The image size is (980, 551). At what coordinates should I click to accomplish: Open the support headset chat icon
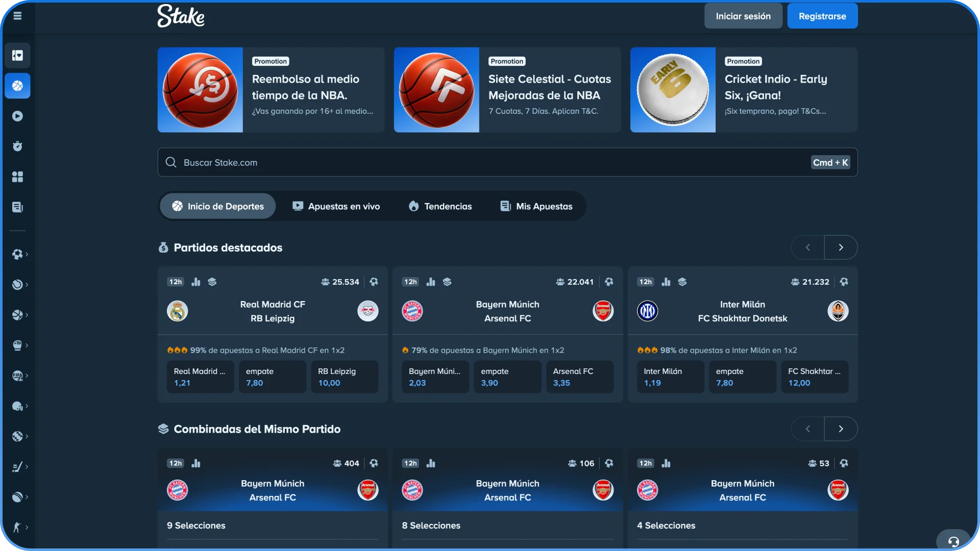(x=953, y=541)
